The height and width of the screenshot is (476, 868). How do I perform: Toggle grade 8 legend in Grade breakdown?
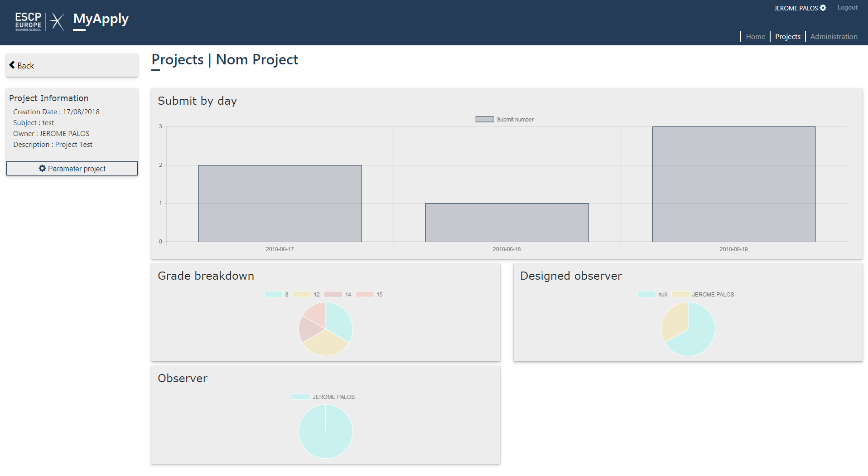(x=276, y=295)
